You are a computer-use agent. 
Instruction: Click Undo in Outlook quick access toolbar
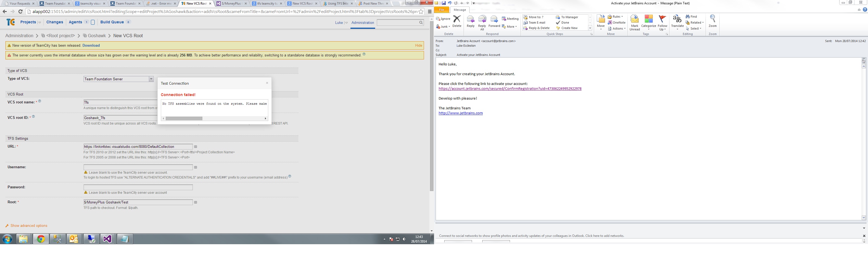[449, 3]
